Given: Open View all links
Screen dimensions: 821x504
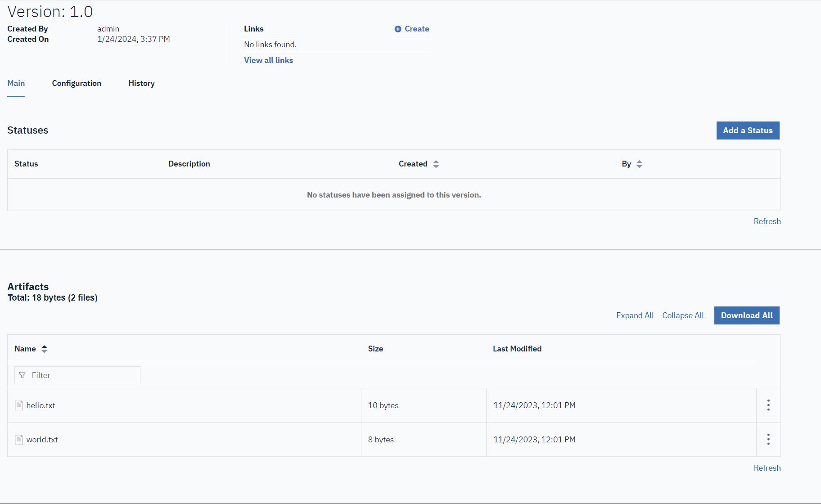Looking at the screenshot, I should 268,60.
